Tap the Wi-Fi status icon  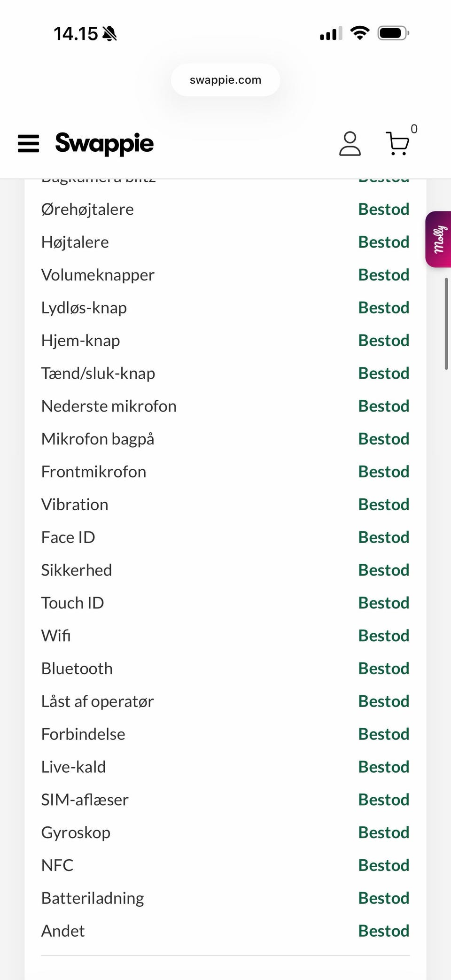click(x=360, y=33)
